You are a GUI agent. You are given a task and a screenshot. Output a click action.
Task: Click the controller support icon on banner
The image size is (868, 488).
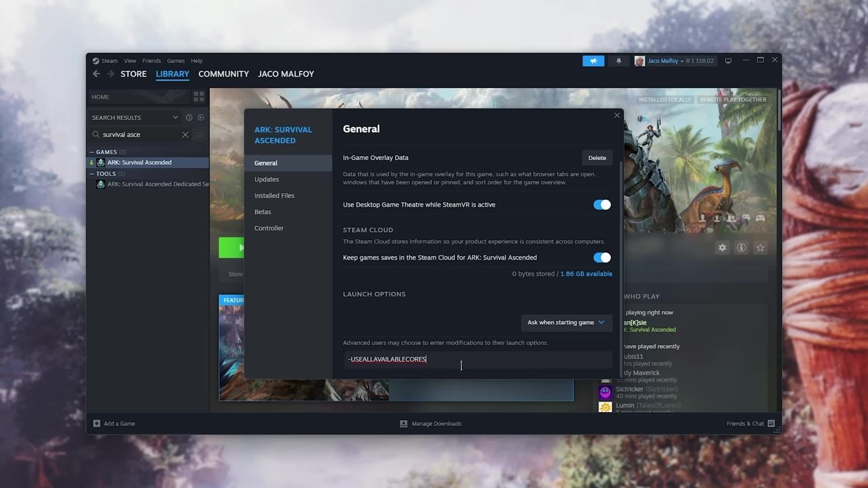760,218
